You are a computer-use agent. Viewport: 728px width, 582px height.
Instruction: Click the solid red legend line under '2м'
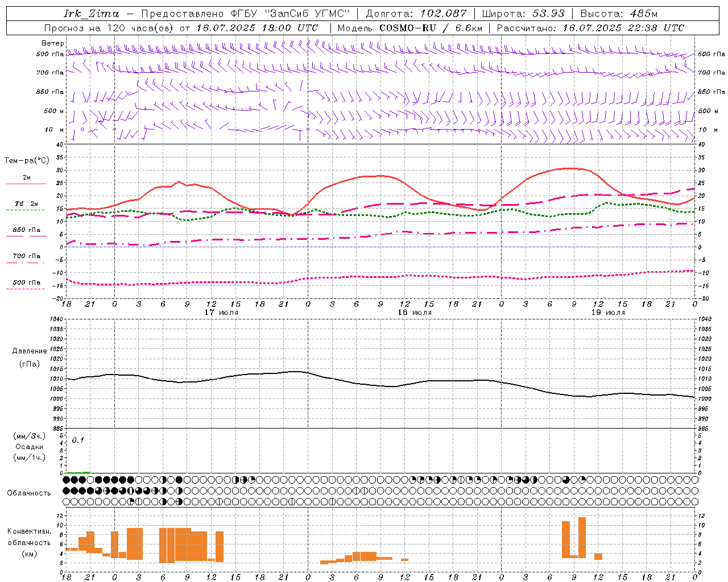click(x=26, y=184)
